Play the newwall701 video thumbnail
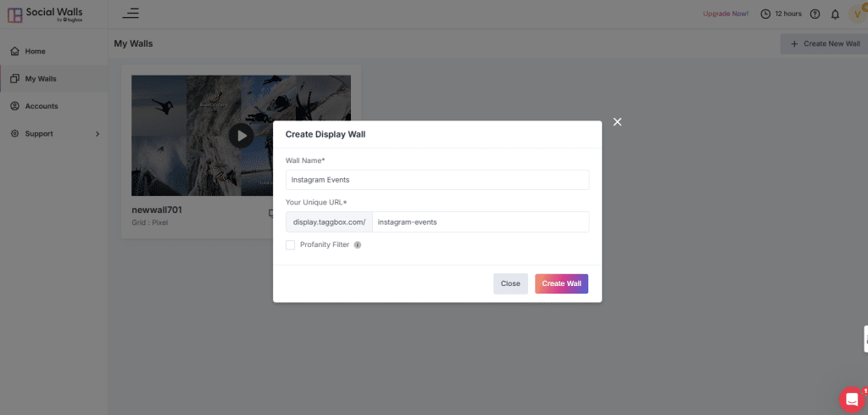Viewport: 868px width, 415px height. pos(241,135)
